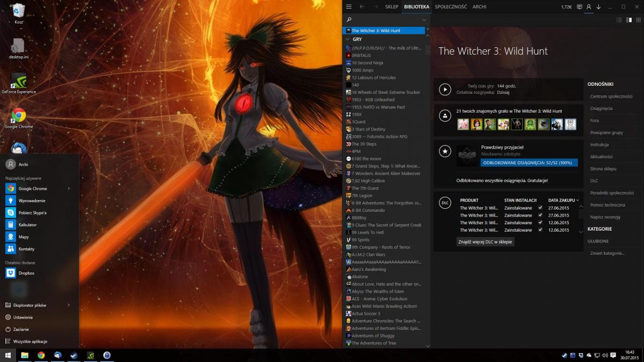
Task: Select desktop.ini file on desktop
Action: (18, 48)
